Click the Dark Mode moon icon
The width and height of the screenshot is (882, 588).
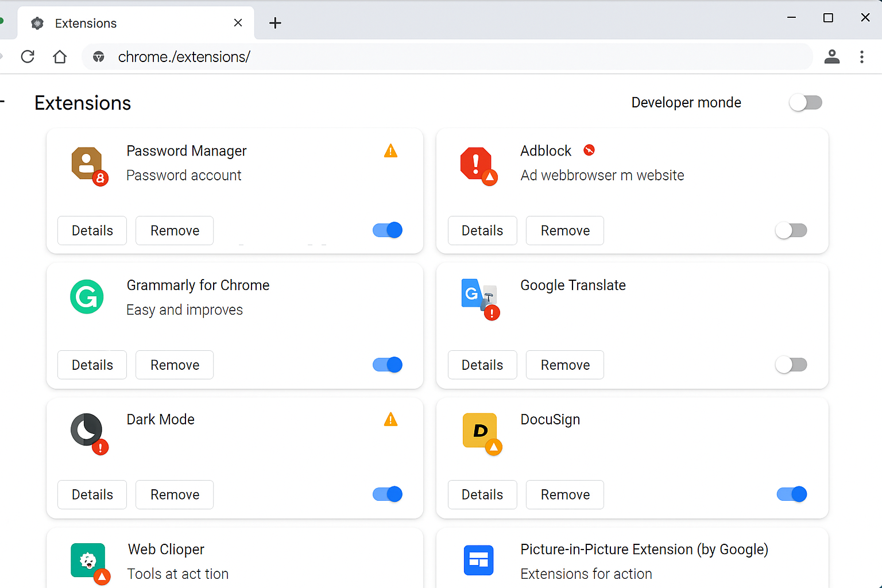(x=86, y=430)
